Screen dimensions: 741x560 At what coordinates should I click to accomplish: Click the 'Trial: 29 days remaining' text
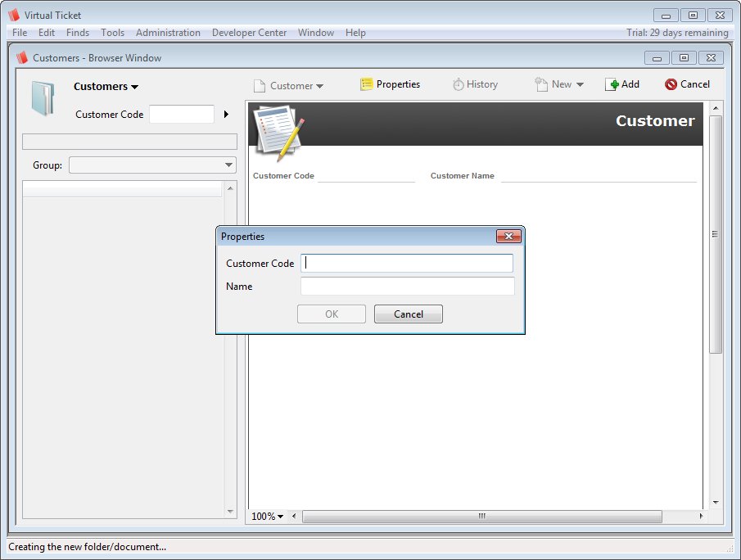coord(677,33)
